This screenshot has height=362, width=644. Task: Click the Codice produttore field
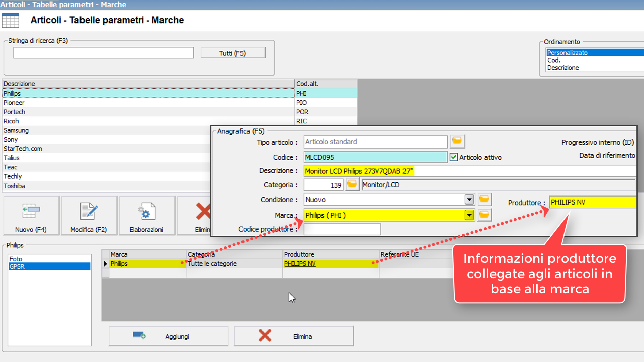point(342,229)
